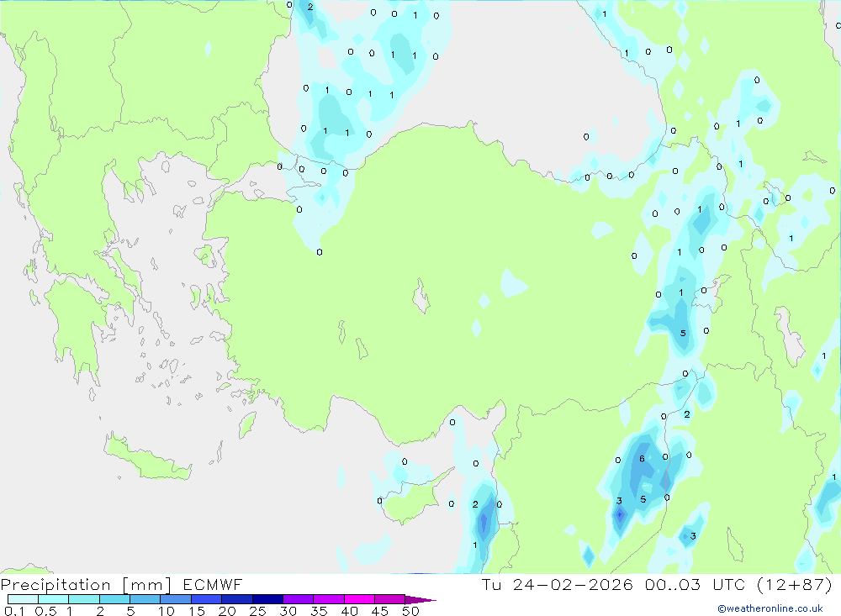Click the legend value '45'

(x=380, y=611)
